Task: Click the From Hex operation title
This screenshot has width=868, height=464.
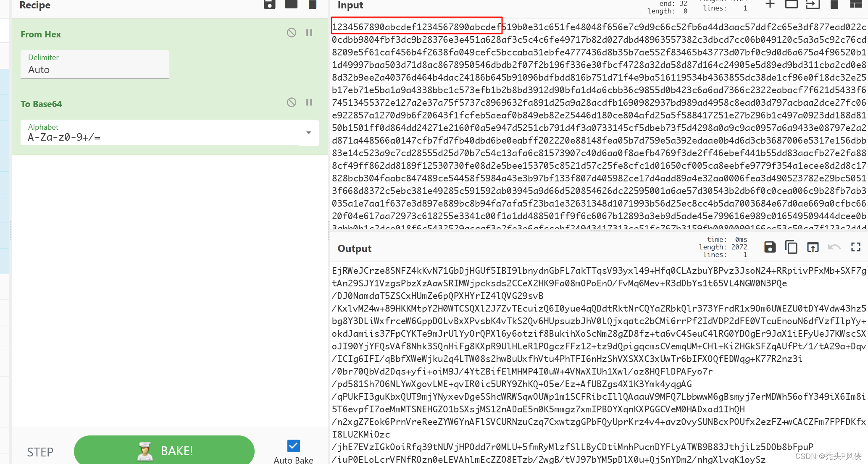Action: [41, 34]
